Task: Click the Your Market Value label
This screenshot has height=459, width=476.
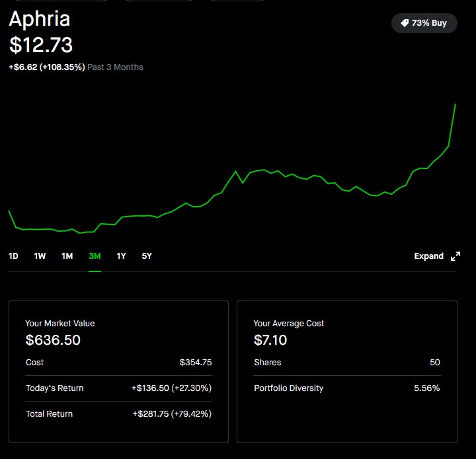Action: point(59,324)
